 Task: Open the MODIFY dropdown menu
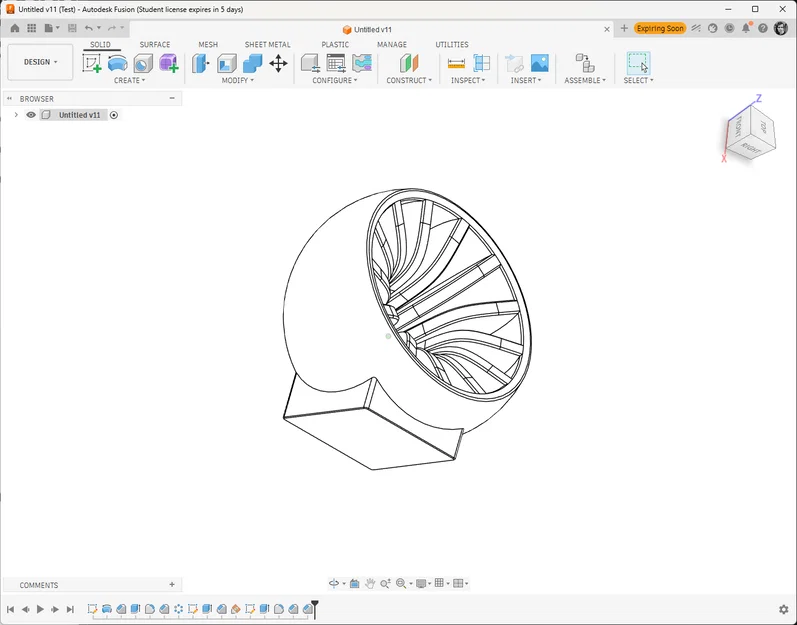pos(237,80)
